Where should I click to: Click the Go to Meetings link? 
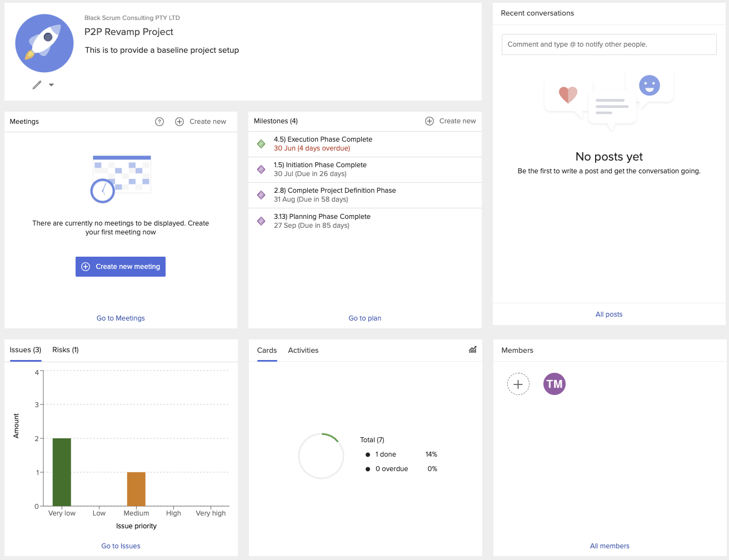tap(121, 318)
